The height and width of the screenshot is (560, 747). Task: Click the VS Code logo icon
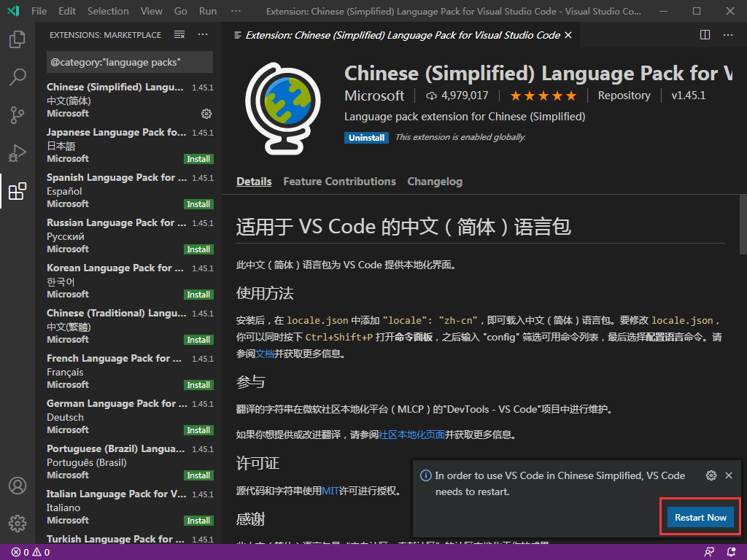[13, 11]
